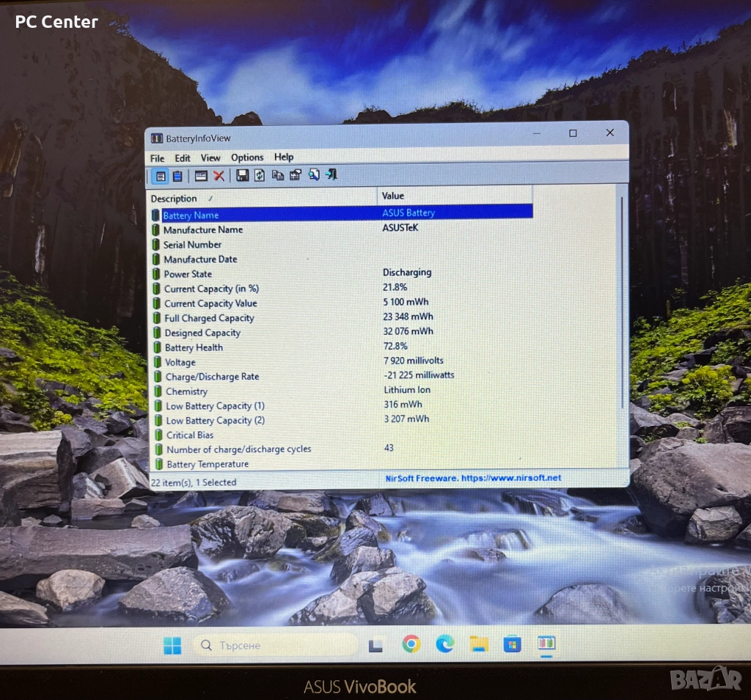The width and height of the screenshot is (751, 700).
Task: Select the Battery Health row
Action: click(194, 347)
